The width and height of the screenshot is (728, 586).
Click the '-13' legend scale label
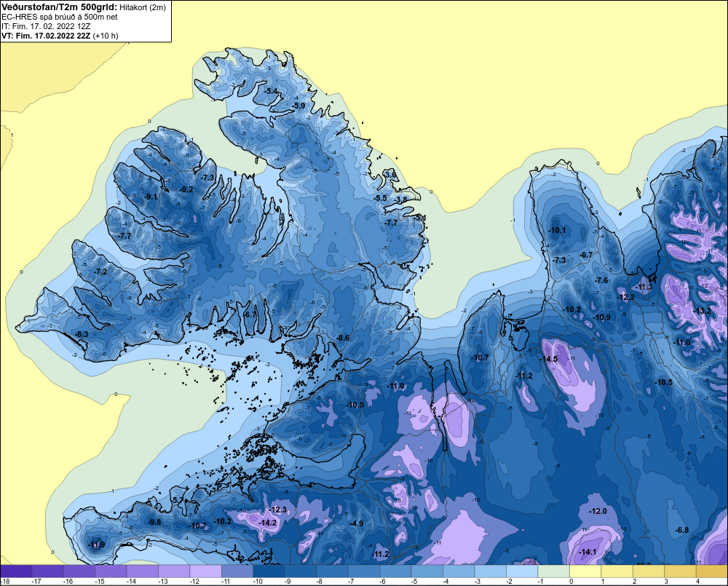(x=162, y=582)
